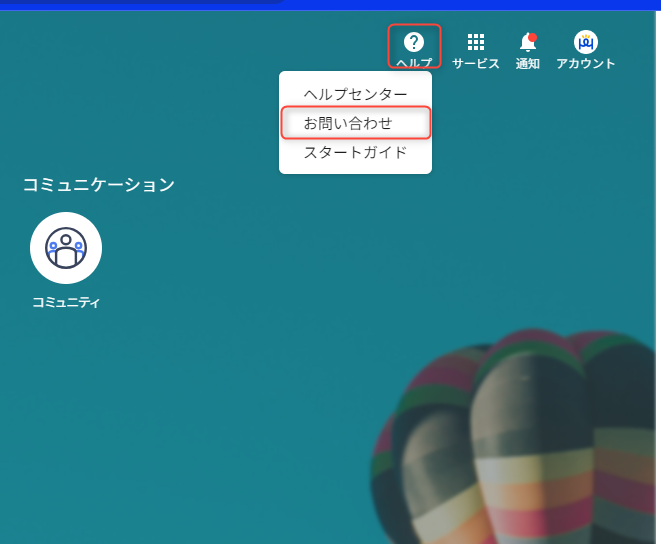Select スタートガイド in the help menu

coord(355,152)
